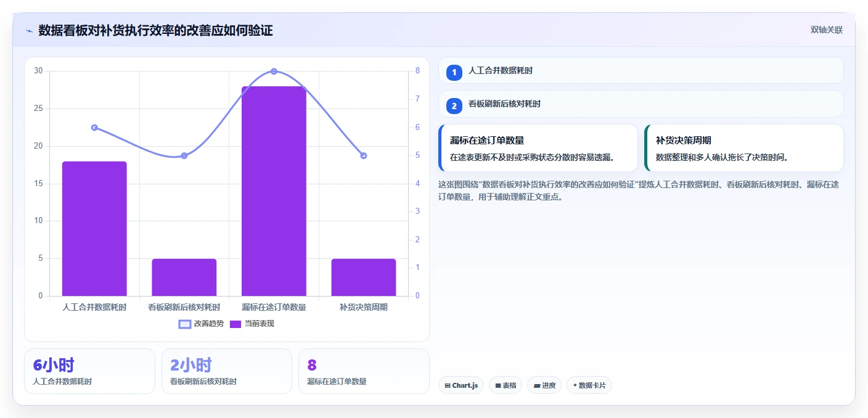Select the 看板刷新后核对耗时 list item
868x418 pixels.
(x=641, y=104)
